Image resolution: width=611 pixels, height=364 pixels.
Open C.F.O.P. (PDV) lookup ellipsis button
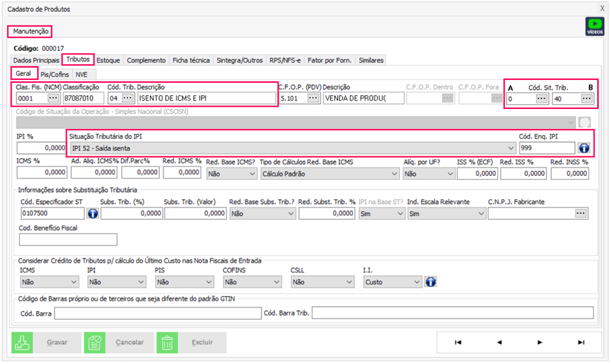[313, 99]
